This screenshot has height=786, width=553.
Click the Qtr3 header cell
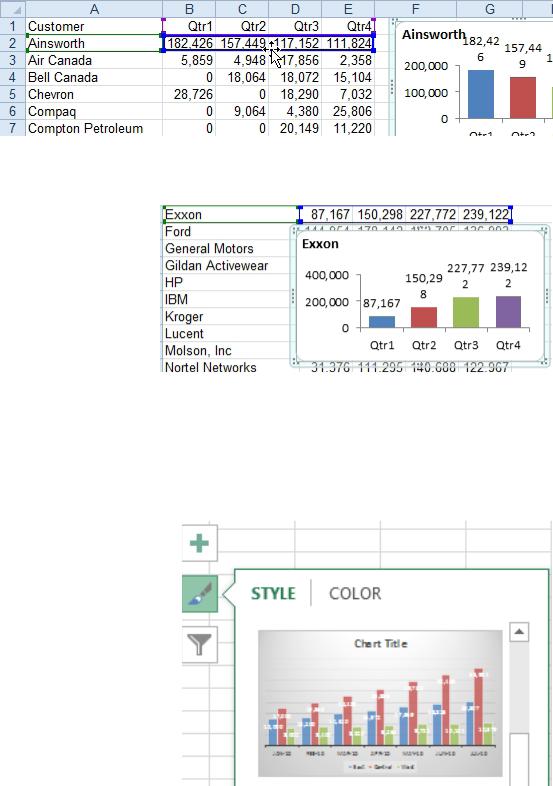pos(295,26)
